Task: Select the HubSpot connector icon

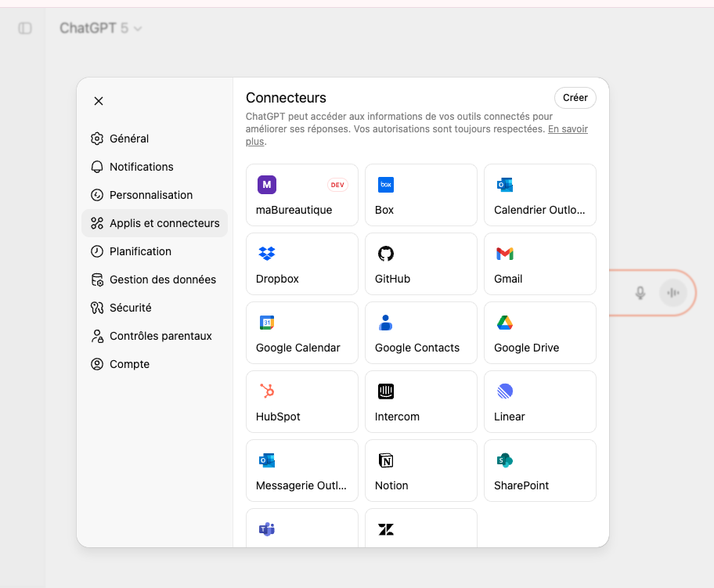Action: pyautogui.click(x=267, y=391)
